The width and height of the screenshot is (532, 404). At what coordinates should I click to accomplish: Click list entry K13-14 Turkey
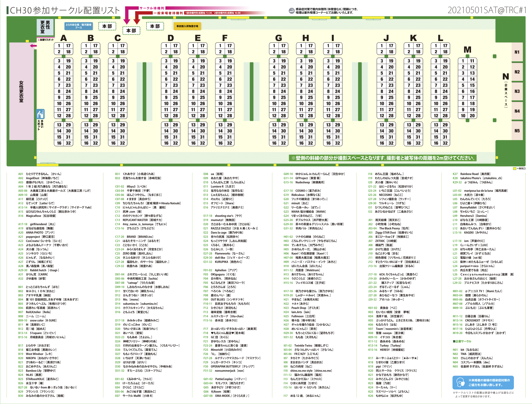pos(385,346)
